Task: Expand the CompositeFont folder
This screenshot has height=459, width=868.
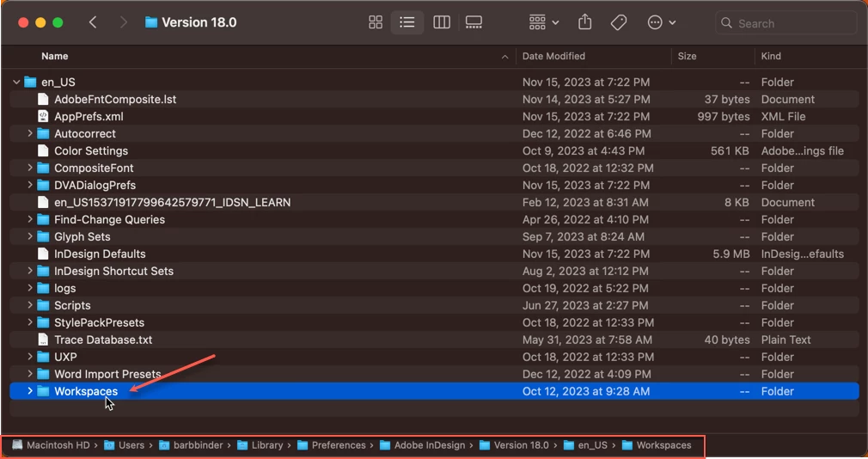Action: pyautogui.click(x=30, y=168)
